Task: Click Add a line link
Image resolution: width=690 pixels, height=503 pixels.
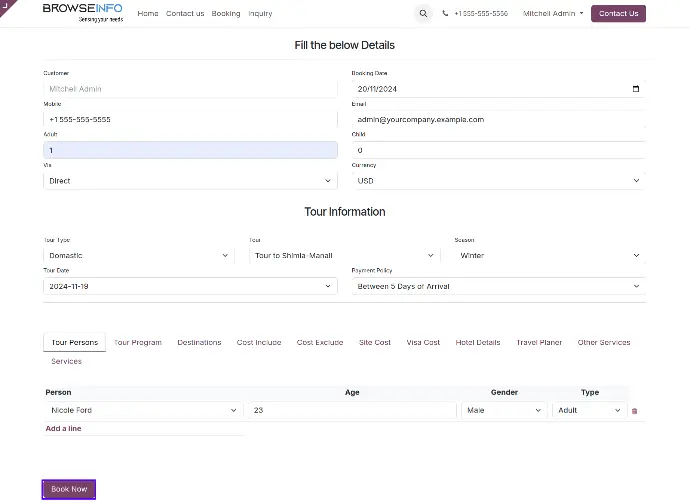Action: 64,428
